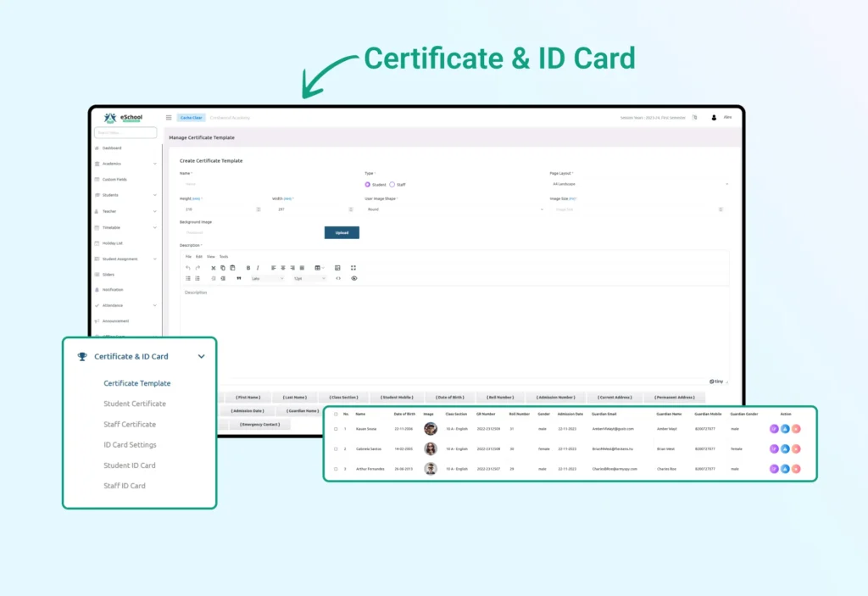The height and width of the screenshot is (596, 868).
Task: Click the Upload button
Action: click(342, 232)
